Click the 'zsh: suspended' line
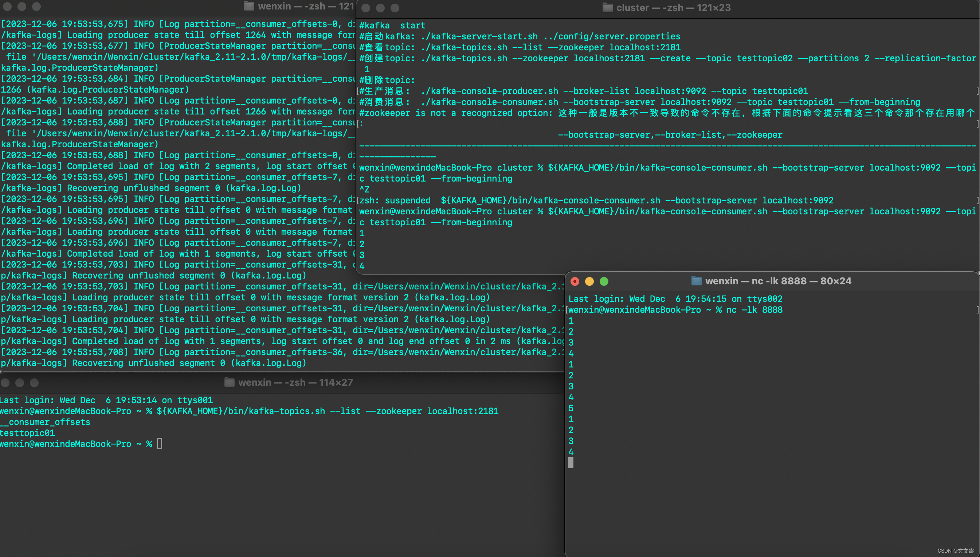 [596, 200]
